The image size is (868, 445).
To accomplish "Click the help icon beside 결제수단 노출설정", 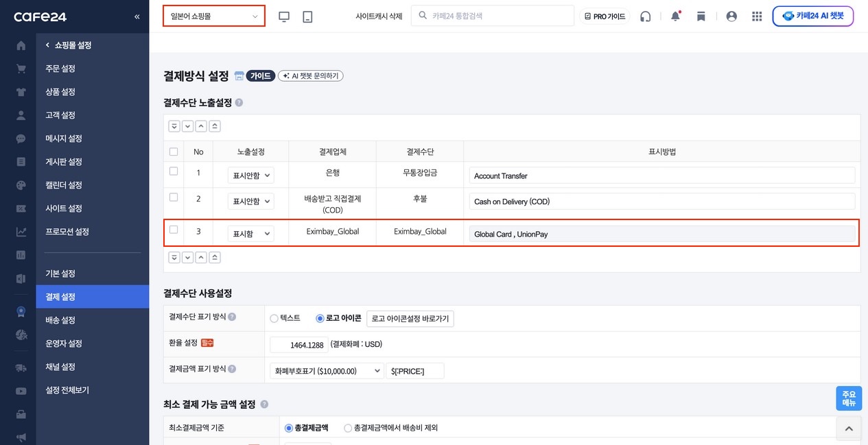I will coord(239,102).
